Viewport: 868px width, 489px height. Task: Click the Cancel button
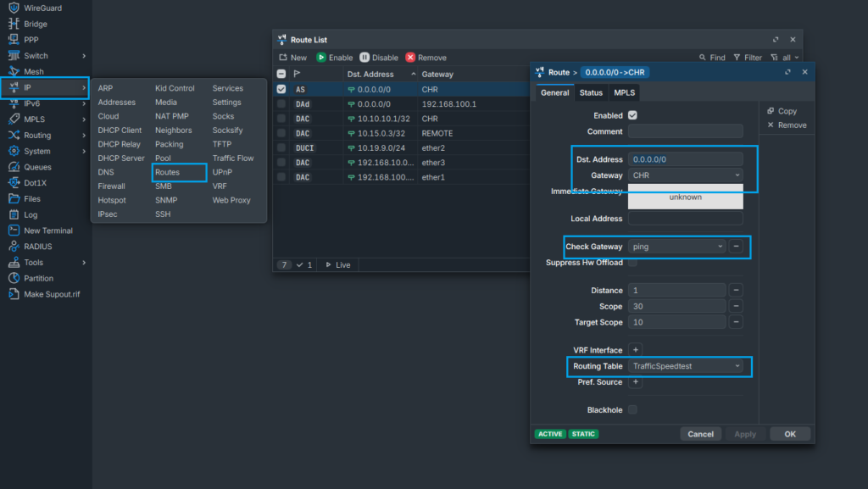(700, 434)
